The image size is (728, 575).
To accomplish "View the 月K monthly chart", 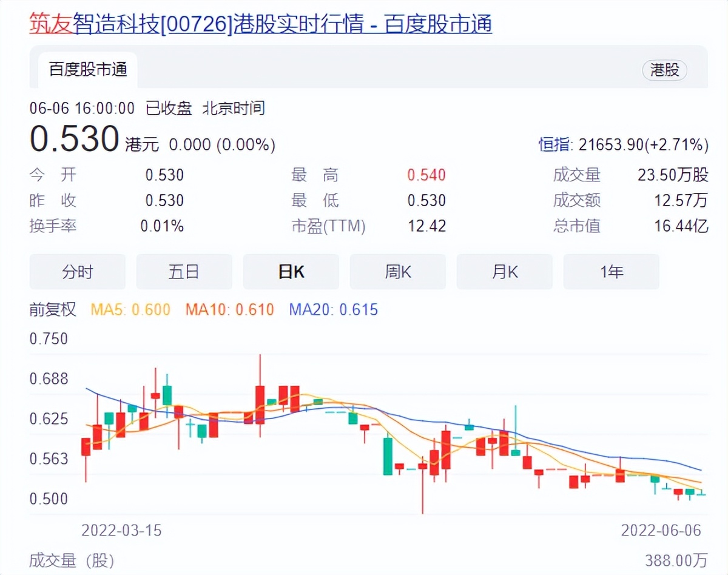I will click(505, 272).
